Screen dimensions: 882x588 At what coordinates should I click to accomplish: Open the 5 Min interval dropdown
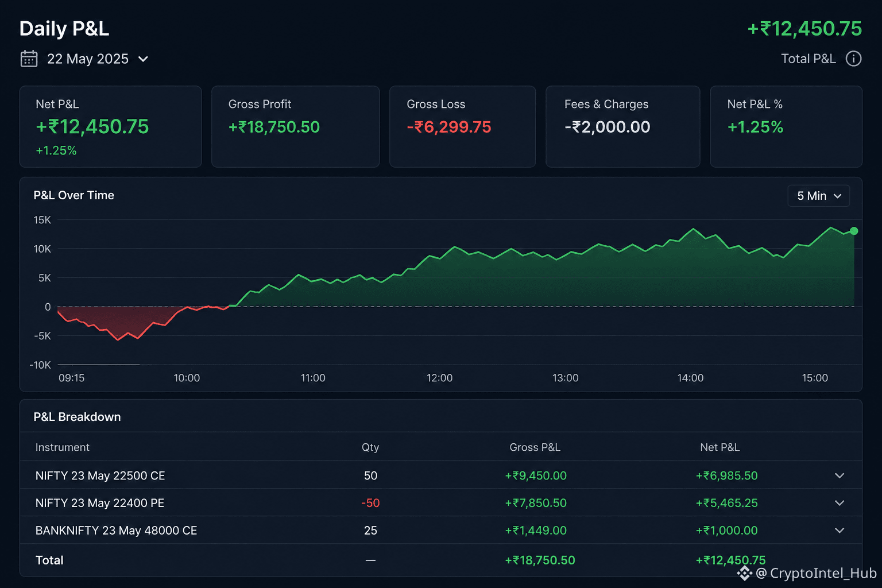coord(819,196)
